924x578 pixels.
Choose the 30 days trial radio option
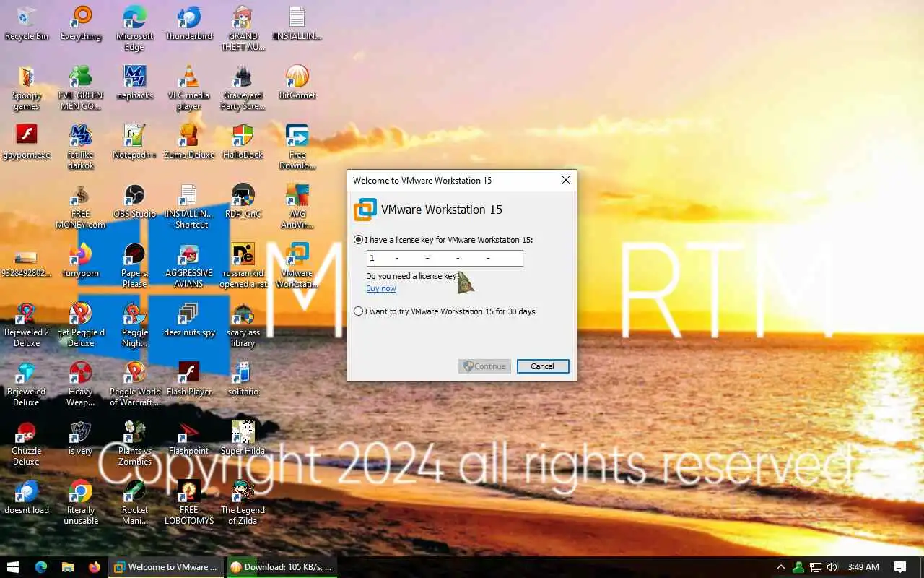click(x=359, y=311)
